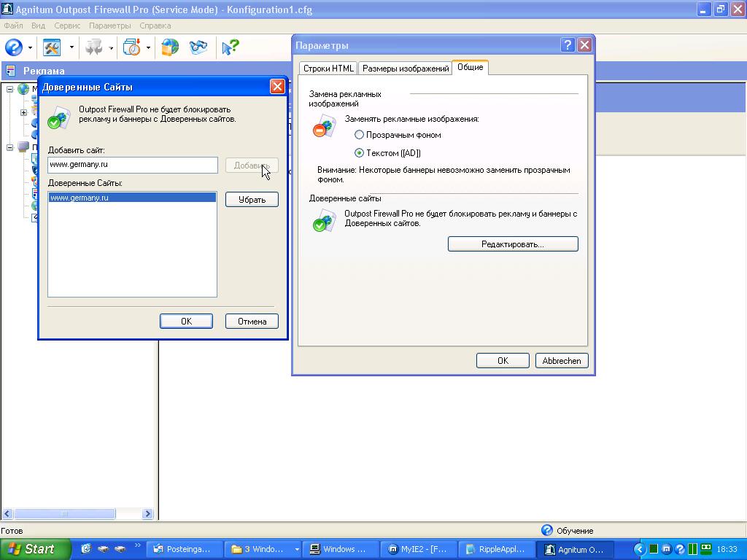Click the Start button on the taskbar
Viewport: 747px width, 560px height.
pos(36,549)
